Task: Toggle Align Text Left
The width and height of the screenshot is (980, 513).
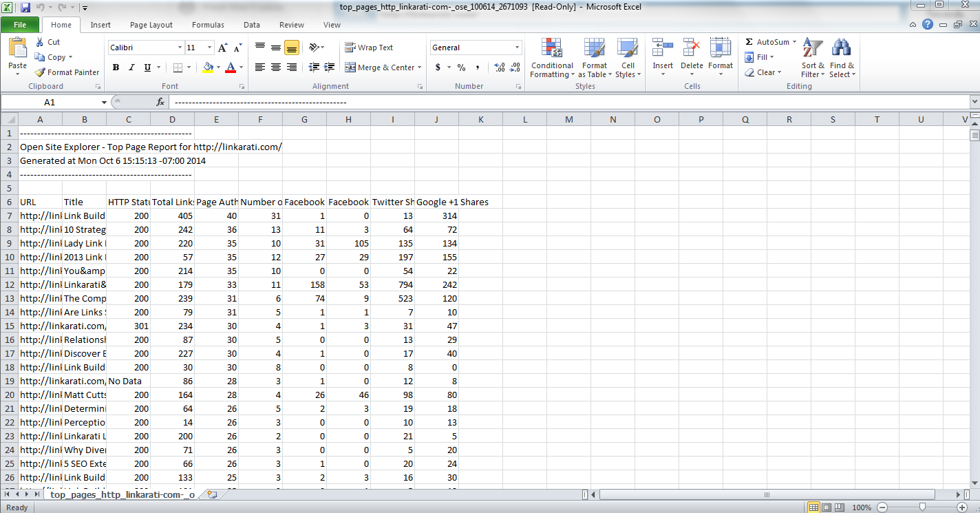Action: tap(260, 67)
